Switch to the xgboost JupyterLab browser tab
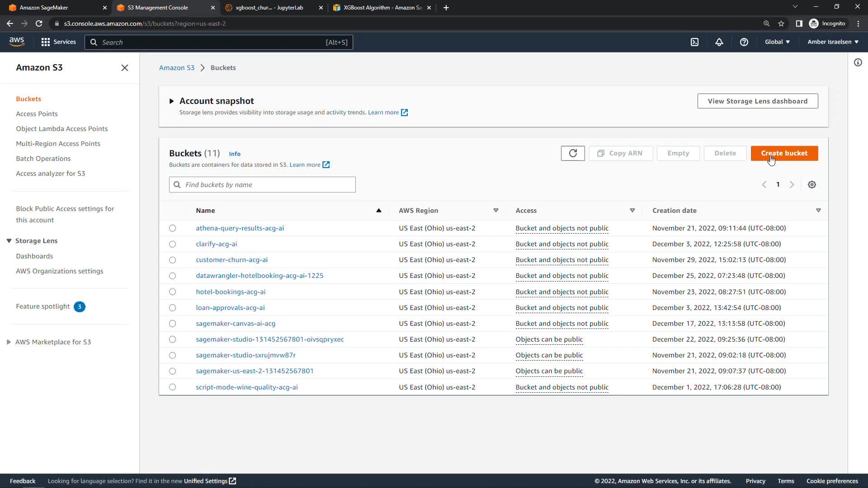The width and height of the screenshot is (868, 488). tap(269, 8)
